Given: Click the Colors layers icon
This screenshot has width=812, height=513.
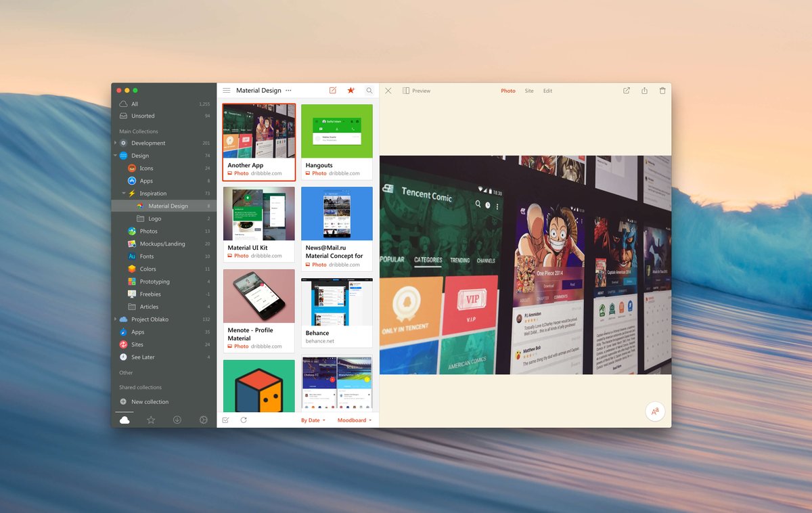Looking at the screenshot, I should point(132,269).
